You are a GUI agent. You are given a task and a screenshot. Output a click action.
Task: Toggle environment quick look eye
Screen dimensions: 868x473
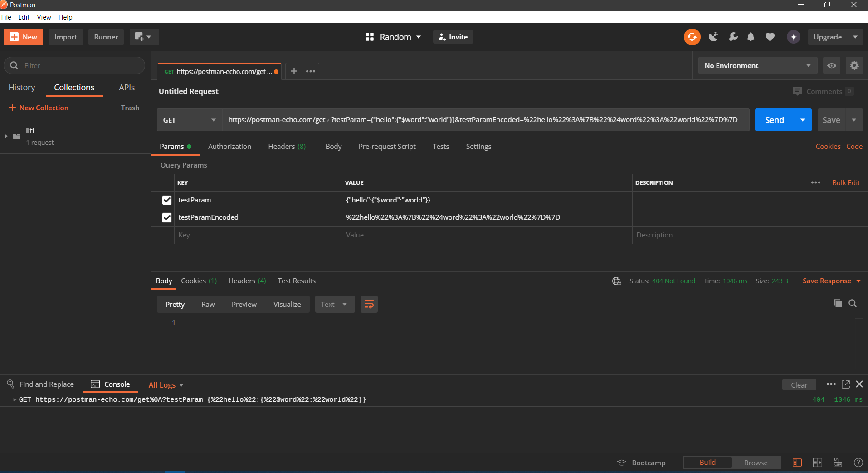pos(832,65)
